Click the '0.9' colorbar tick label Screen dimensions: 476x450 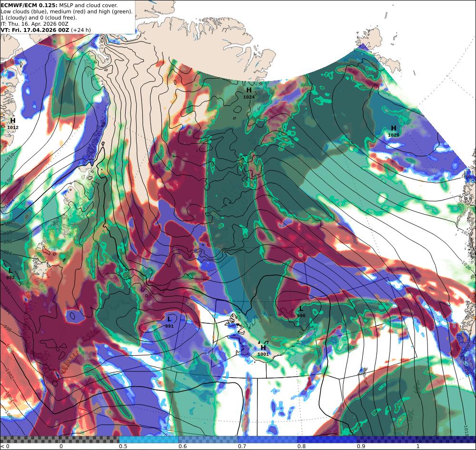(361, 446)
